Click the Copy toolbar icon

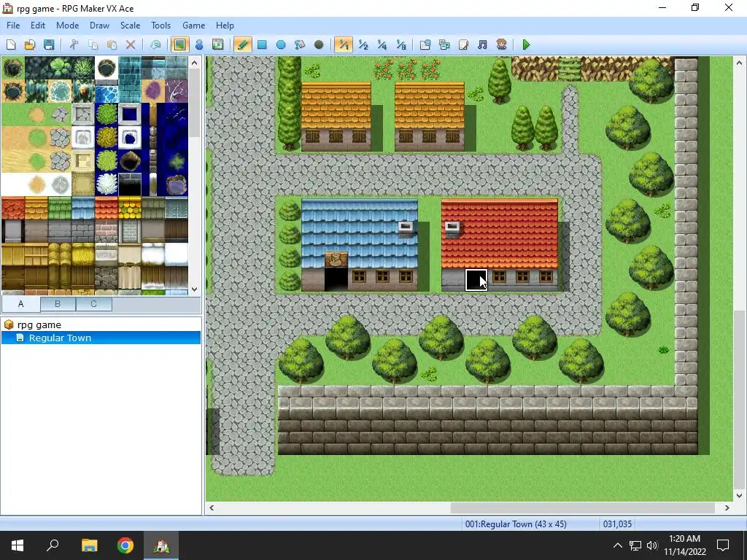point(93,44)
